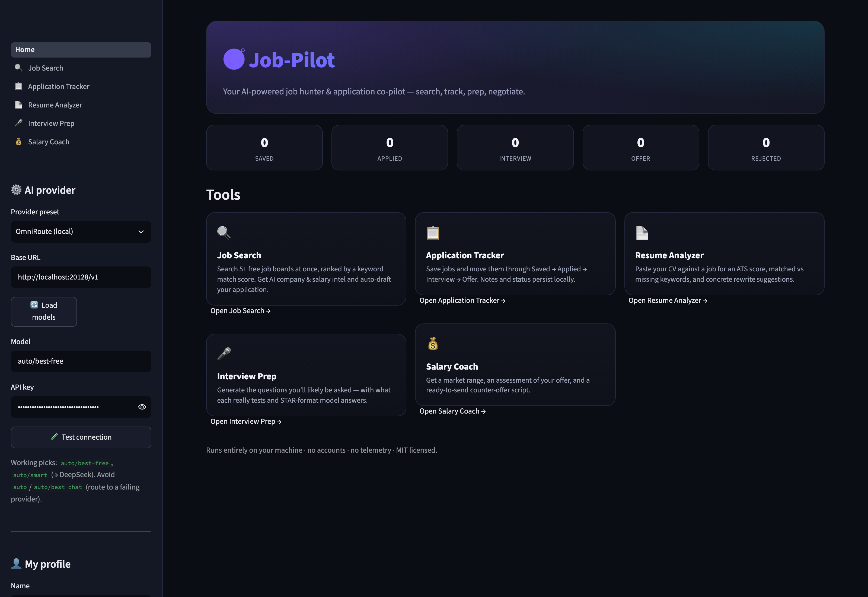Click the purple Job-Pilot logo circle
Screen dimensions: 868x597
pyautogui.click(x=234, y=59)
